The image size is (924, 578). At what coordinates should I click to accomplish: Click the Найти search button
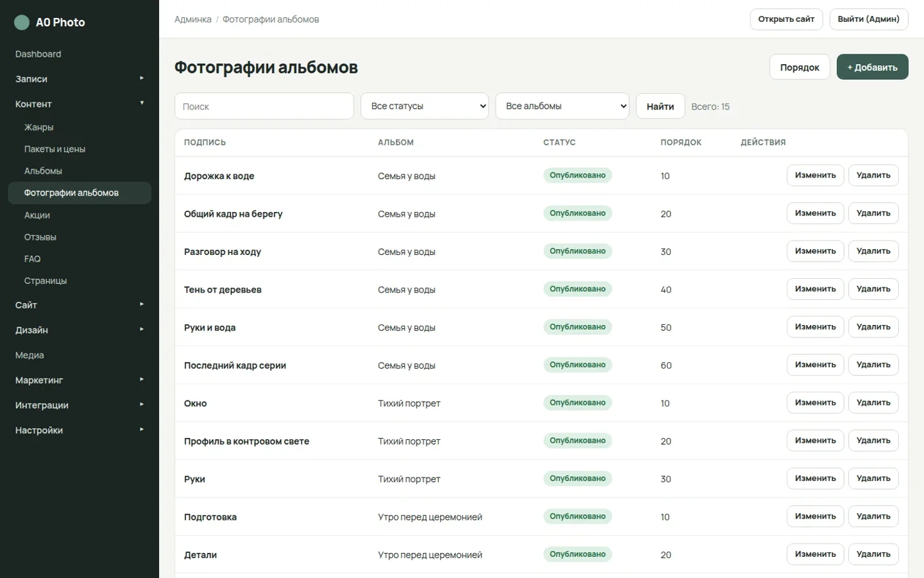coord(660,106)
